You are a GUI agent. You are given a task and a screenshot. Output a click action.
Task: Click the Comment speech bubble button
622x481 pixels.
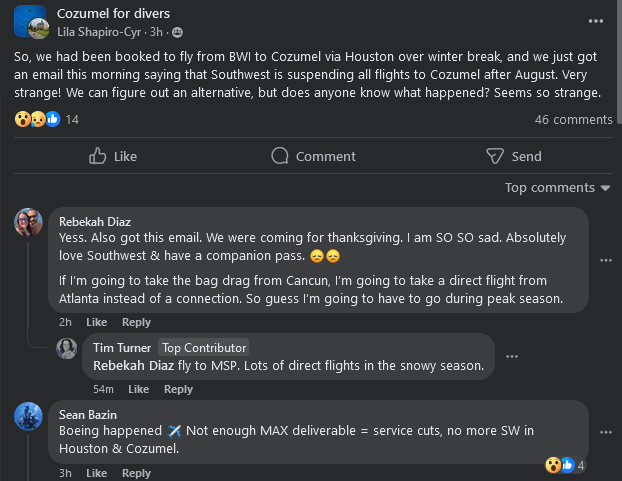[313, 156]
